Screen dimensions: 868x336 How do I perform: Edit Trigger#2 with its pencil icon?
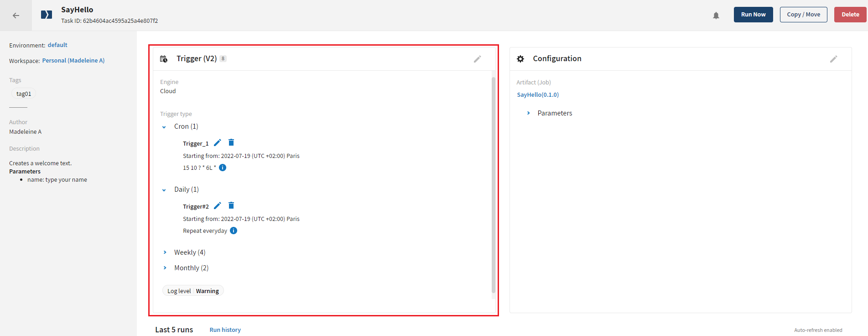tap(218, 206)
